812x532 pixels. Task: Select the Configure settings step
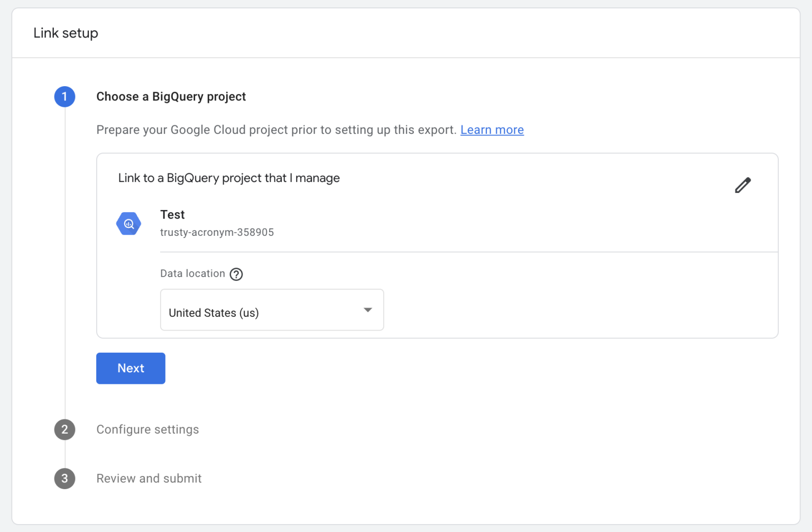(147, 429)
